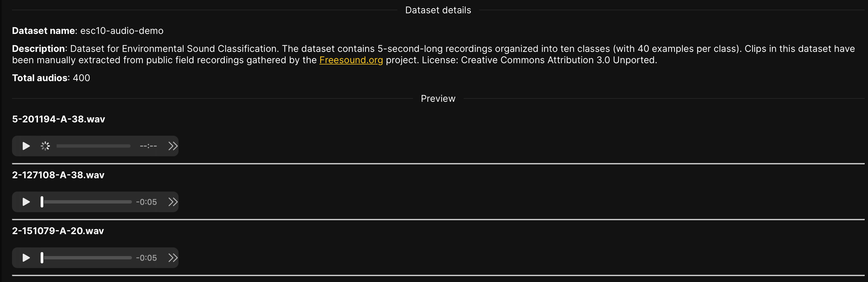The height and width of the screenshot is (282, 868).
Task: Expand the fast-forward chevrons on the top player
Action: point(173,146)
